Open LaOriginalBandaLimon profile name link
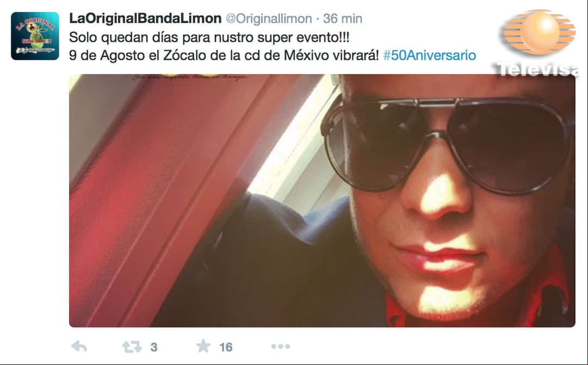 tap(145, 18)
